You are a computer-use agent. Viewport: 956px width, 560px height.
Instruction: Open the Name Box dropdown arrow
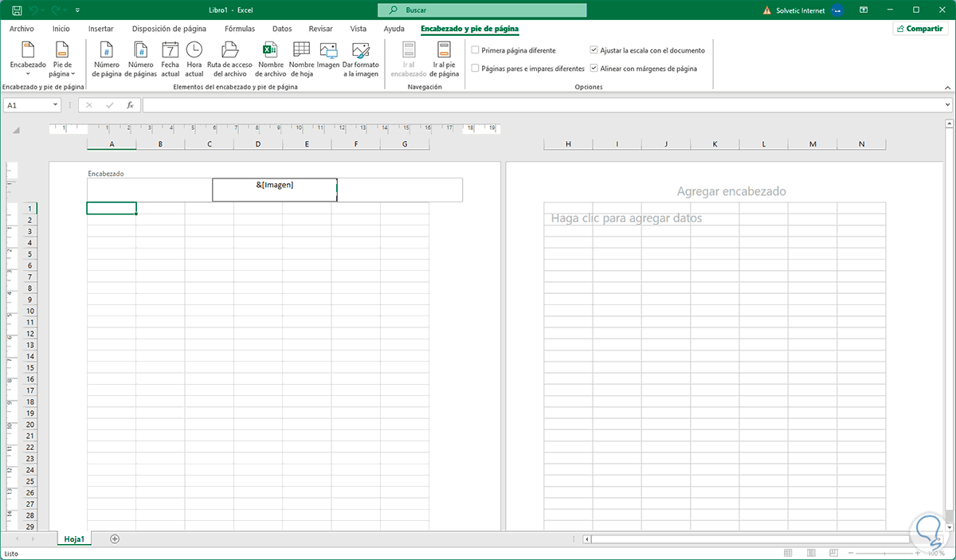tap(55, 105)
